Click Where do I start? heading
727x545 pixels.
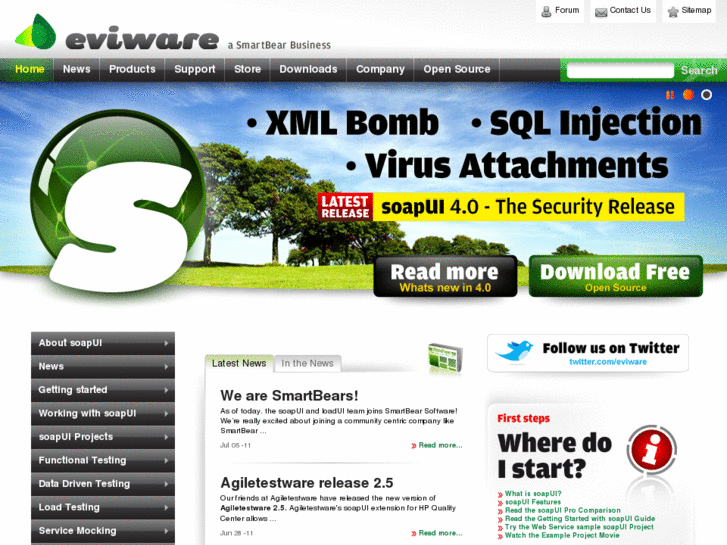[x=555, y=456]
